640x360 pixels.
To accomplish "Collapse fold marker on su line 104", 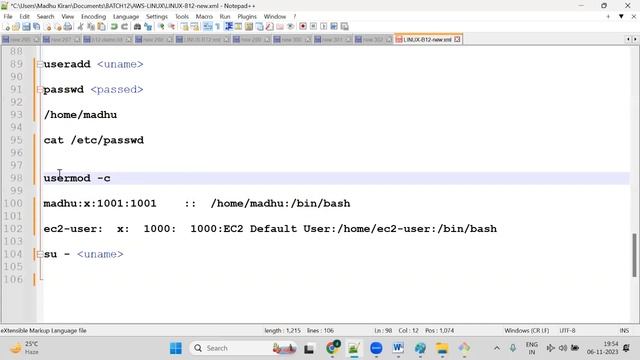I will [x=40, y=254].
